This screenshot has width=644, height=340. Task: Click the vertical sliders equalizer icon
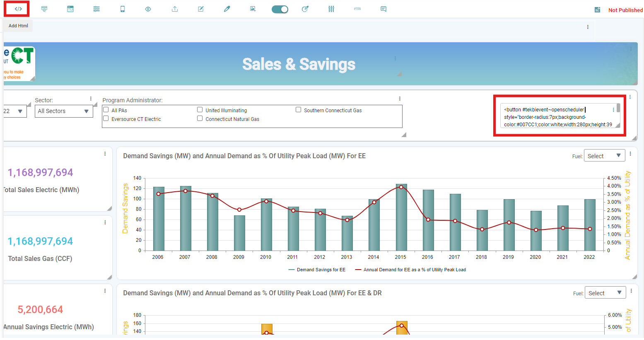point(331,9)
